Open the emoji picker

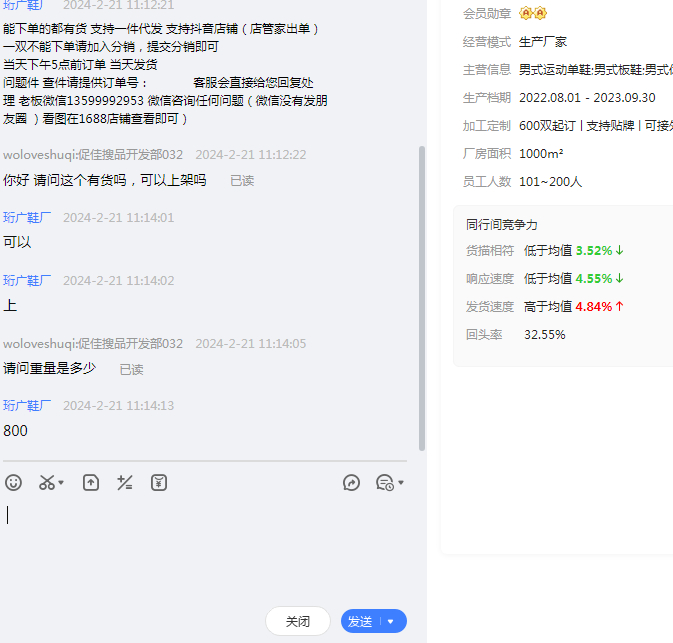tap(13, 483)
